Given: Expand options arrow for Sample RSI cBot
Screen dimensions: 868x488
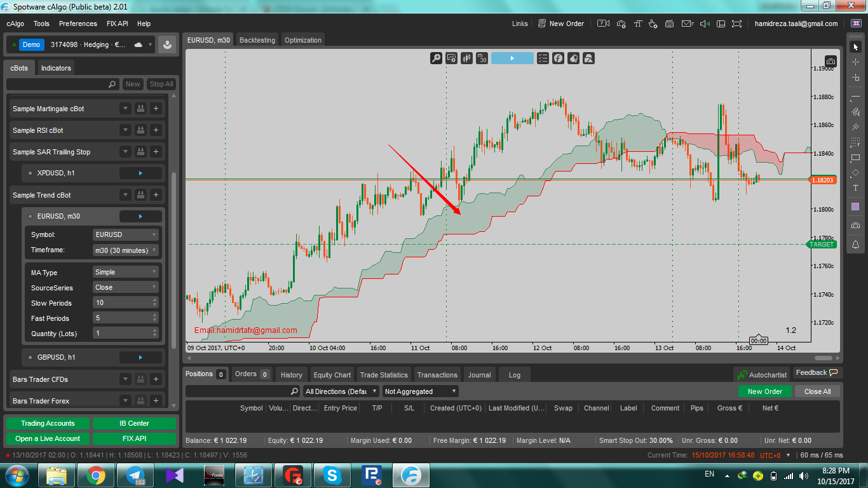Looking at the screenshot, I should [125, 130].
